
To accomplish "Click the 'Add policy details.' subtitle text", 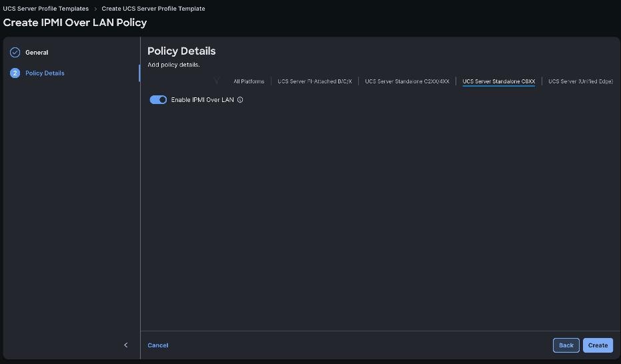I will pyautogui.click(x=173, y=65).
